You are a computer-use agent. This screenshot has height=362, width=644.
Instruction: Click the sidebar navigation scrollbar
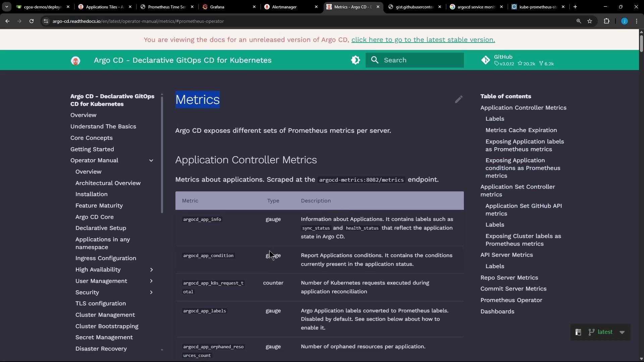[x=162, y=155]
